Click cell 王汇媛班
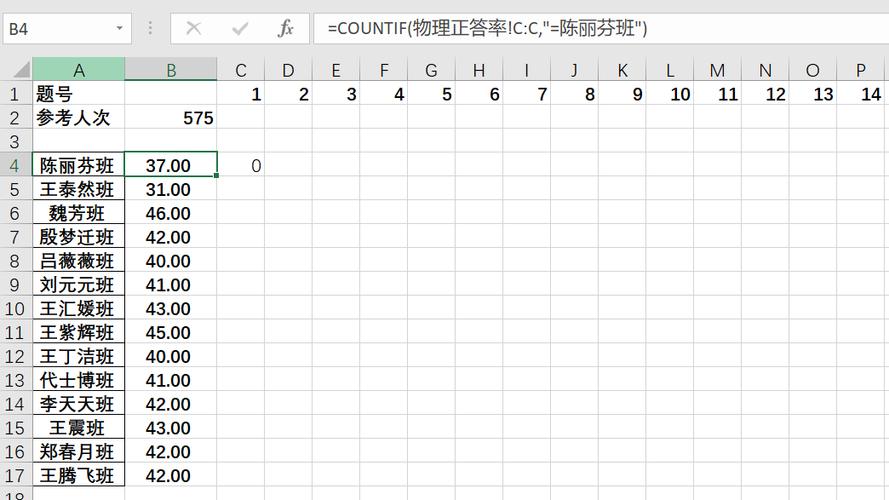The image size is (889, 500). [x=78, y=308]
